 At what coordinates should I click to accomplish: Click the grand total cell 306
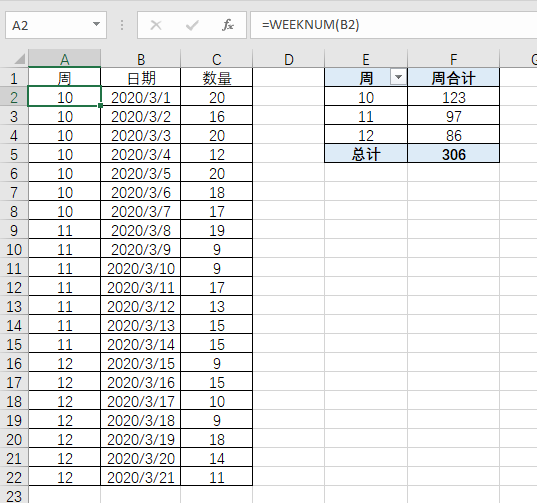[453, 154]
